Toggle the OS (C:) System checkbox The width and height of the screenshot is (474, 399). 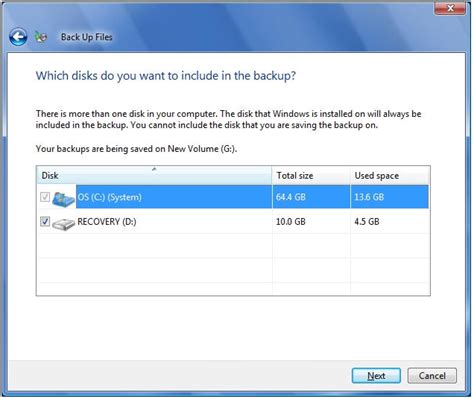tap(45, 197)
